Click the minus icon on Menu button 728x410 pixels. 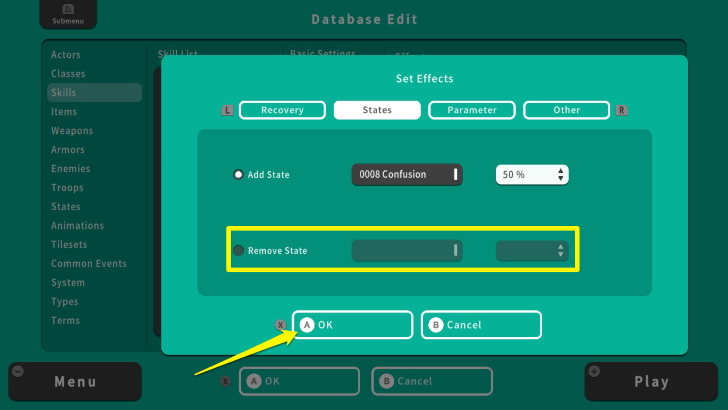coord(18,371)
